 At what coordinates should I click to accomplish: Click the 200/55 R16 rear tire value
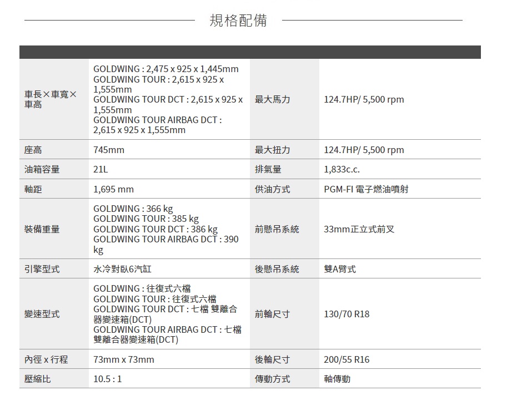pos(347,359)
